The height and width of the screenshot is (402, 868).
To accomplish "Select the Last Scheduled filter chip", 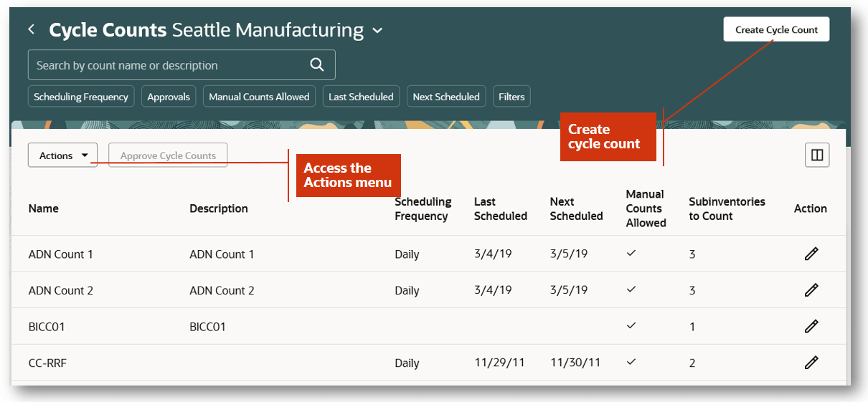I will click(361, 97).
